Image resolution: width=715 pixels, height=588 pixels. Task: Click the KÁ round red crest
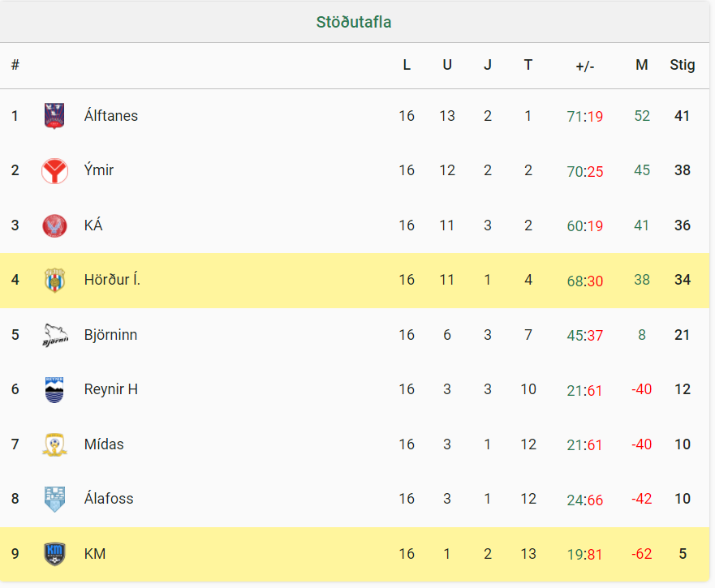pos(54,225)
